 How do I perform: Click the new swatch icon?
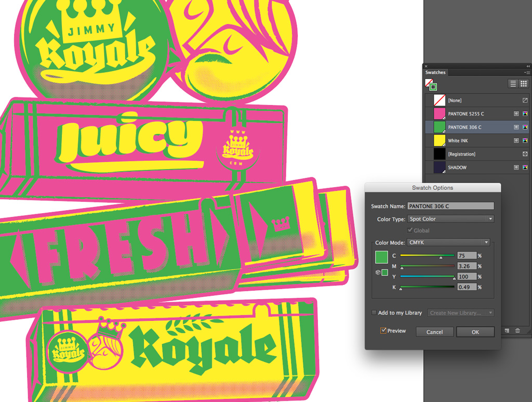pyautogui.click(x=507, y=331)
